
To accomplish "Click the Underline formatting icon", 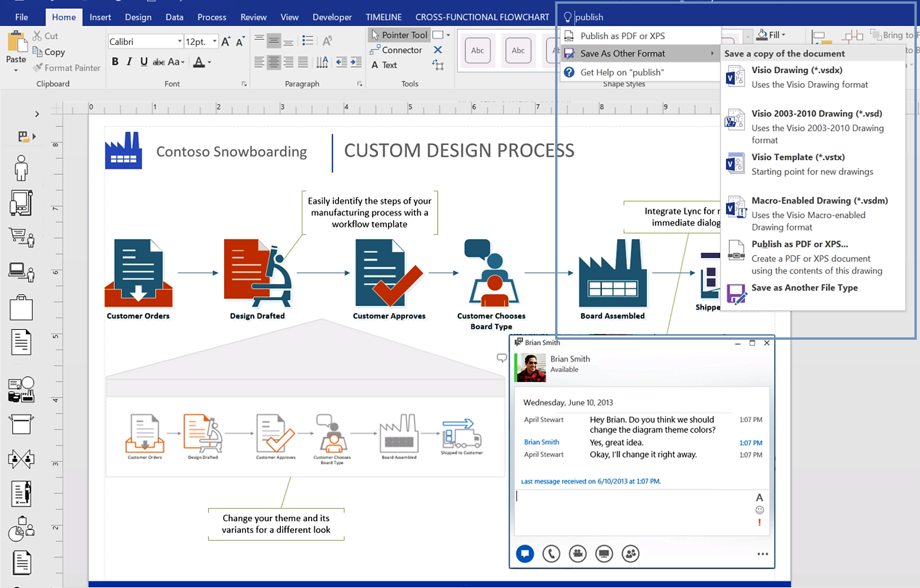I will pyautogui.click(x=143, y=62).
